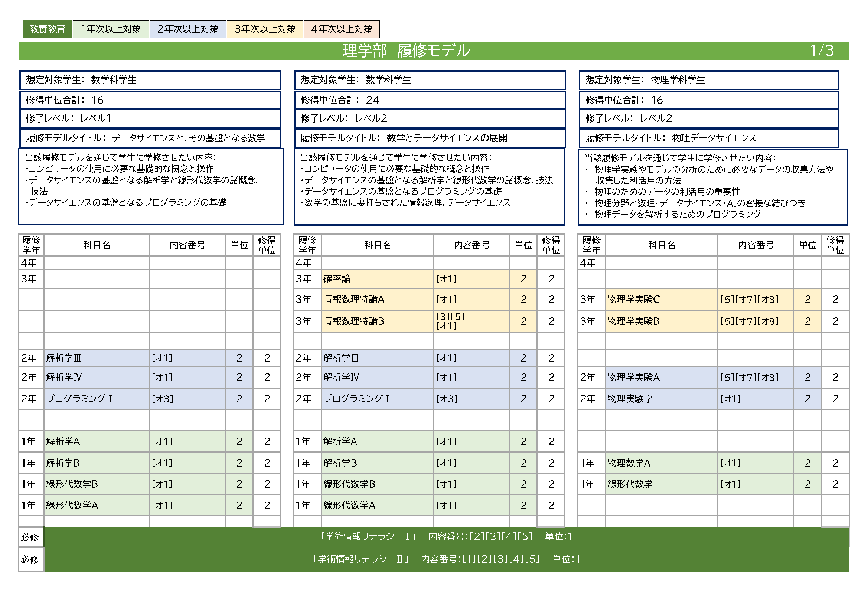
Task: Click the 理学部 履修モデル title banner
Action: coord(406,50)
